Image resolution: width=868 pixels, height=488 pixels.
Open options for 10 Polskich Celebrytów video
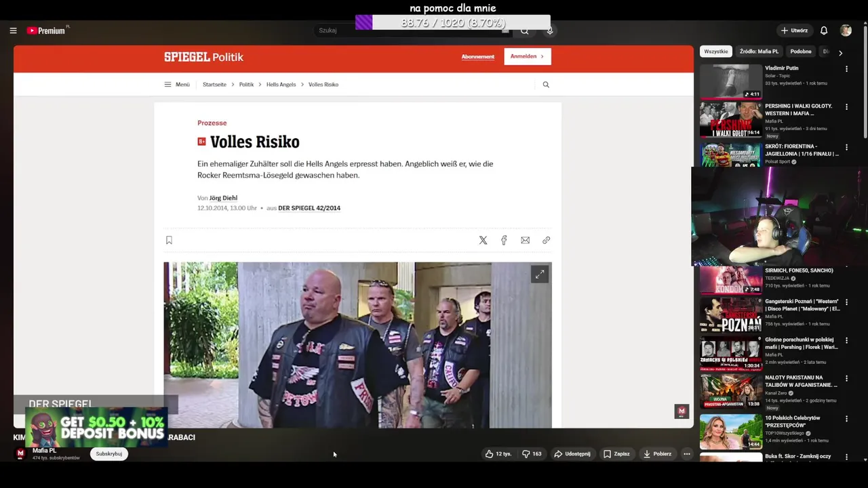tap(846, 418)
